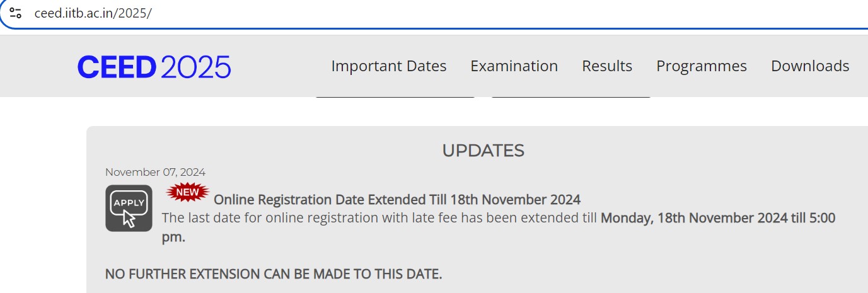Go to the Results menu item

(x=606, y=66)
